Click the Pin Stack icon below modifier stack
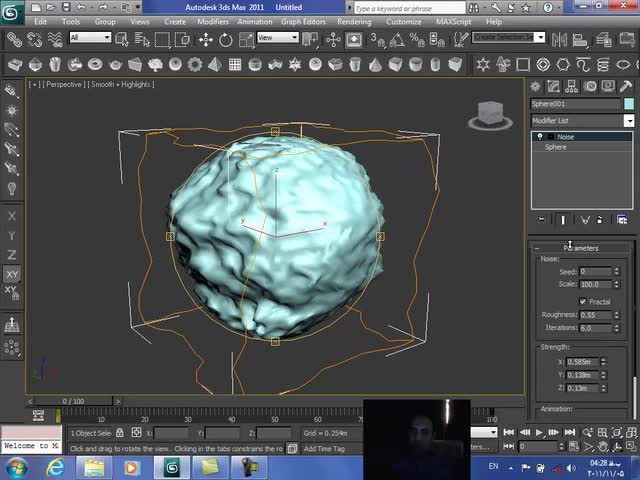The height and width of the screenshot is (480, 640). 541,220
